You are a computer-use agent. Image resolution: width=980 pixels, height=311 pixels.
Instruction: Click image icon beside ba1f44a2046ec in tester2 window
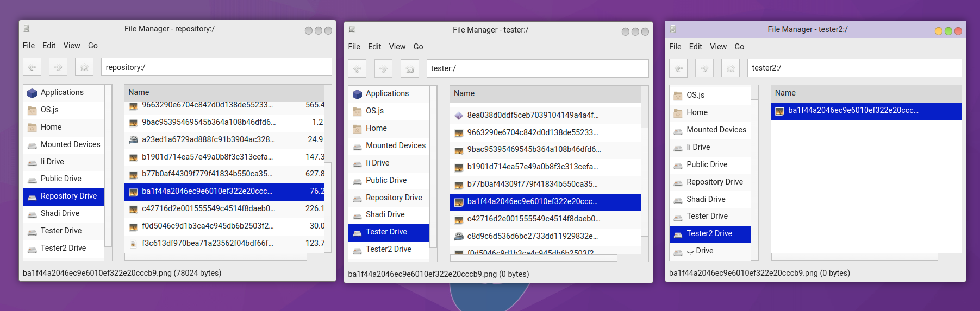pyautogui.click(x=779, y=111)
